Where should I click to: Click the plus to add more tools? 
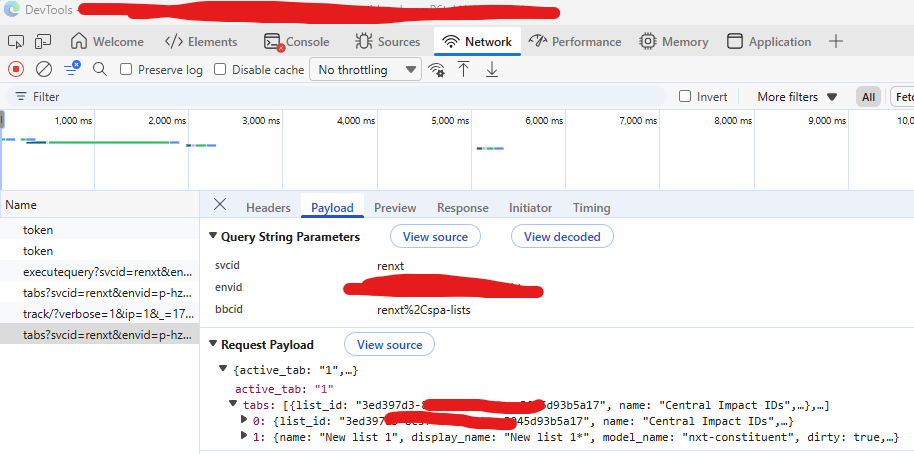(x=836, y=41)
